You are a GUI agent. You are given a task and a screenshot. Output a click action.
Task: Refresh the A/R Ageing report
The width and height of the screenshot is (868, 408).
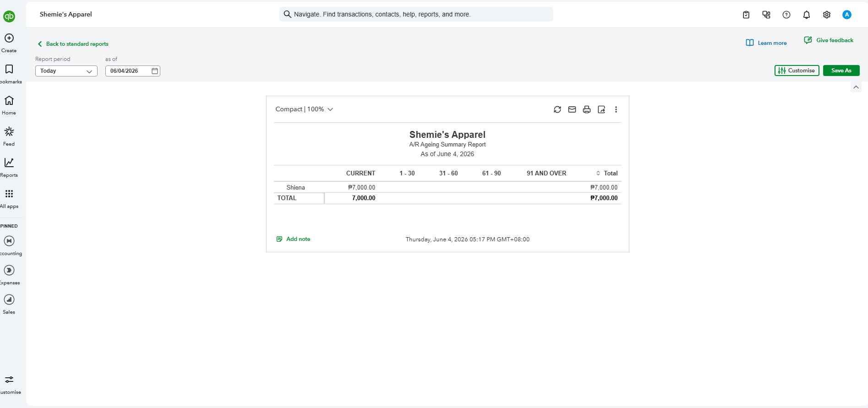(557, 109)
